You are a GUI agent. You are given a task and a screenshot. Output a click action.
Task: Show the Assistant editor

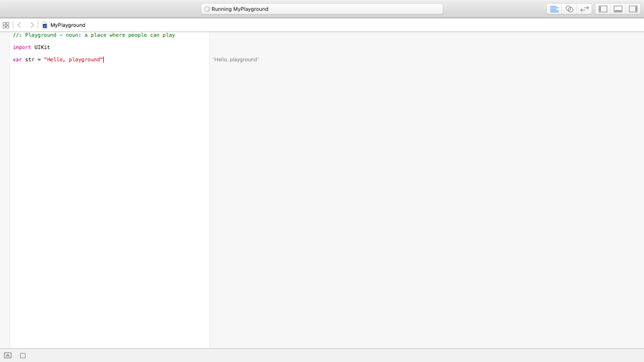click(x=569, y=9)
